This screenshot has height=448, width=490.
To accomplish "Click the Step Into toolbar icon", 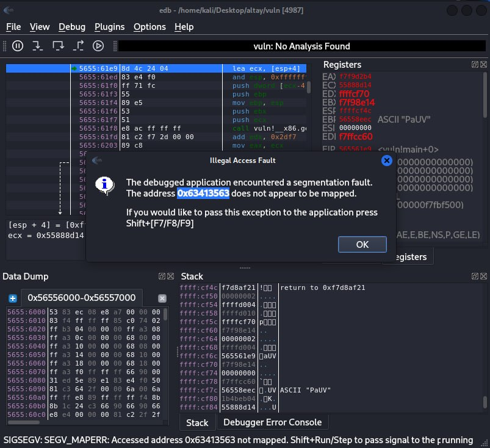I will click(x=37, y=46).
